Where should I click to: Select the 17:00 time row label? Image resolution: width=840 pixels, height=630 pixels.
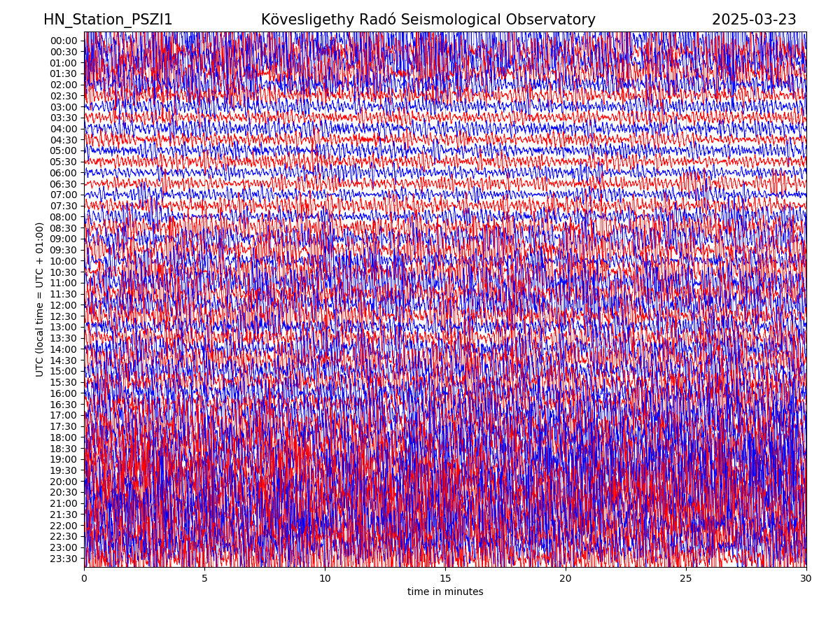[x=63, y=415]
